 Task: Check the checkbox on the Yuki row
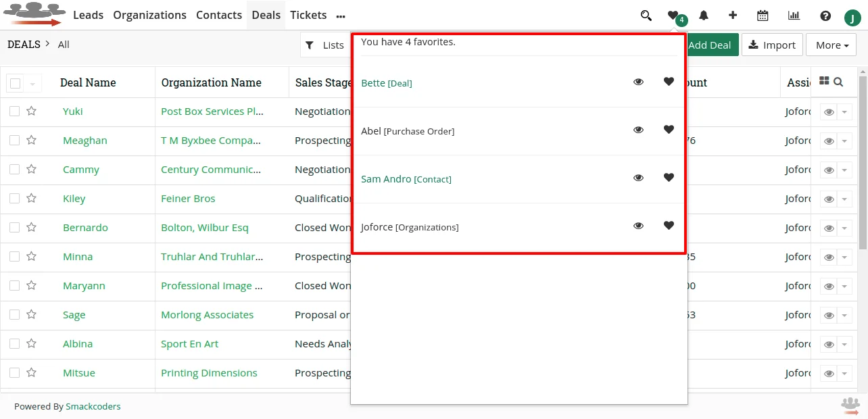click(14, 112)
